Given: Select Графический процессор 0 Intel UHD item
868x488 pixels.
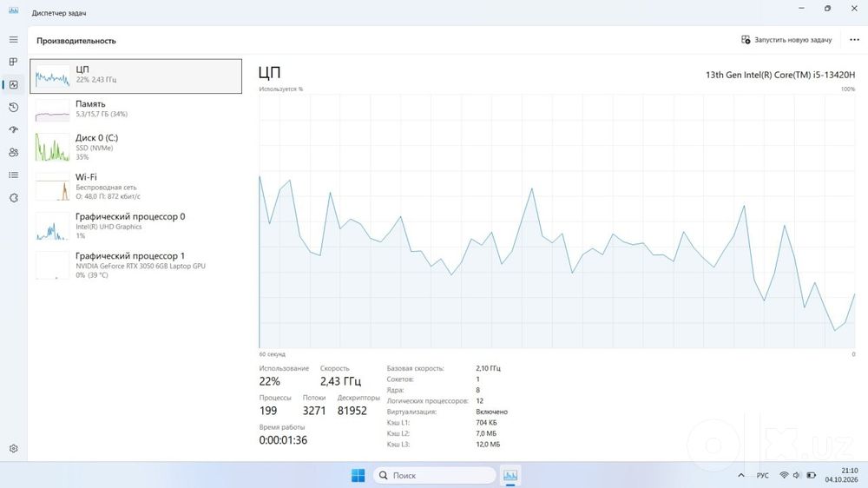Looking at the screenshot, I should [135, 227].
